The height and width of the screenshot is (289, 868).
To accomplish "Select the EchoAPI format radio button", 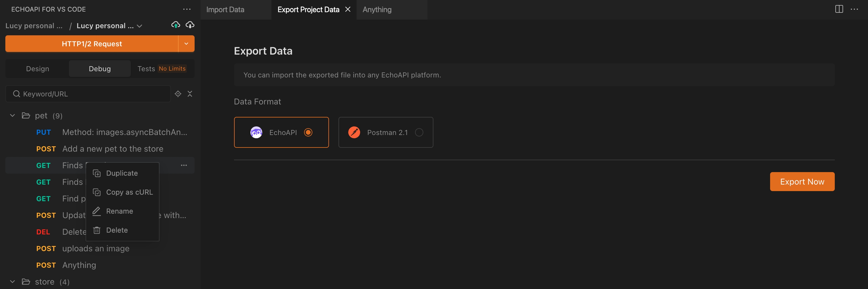I will pyautogui.click(x=308, y=133).
